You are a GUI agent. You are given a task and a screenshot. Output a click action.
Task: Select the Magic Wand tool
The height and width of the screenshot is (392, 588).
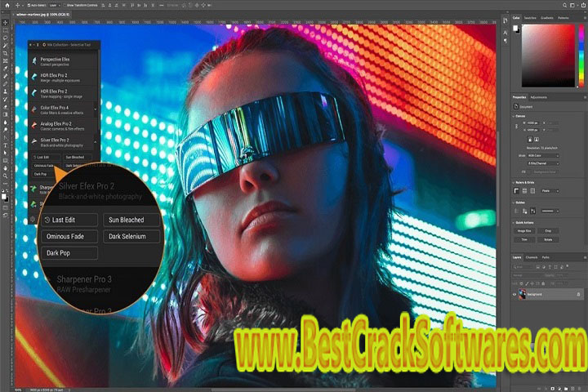click(5, 46)
